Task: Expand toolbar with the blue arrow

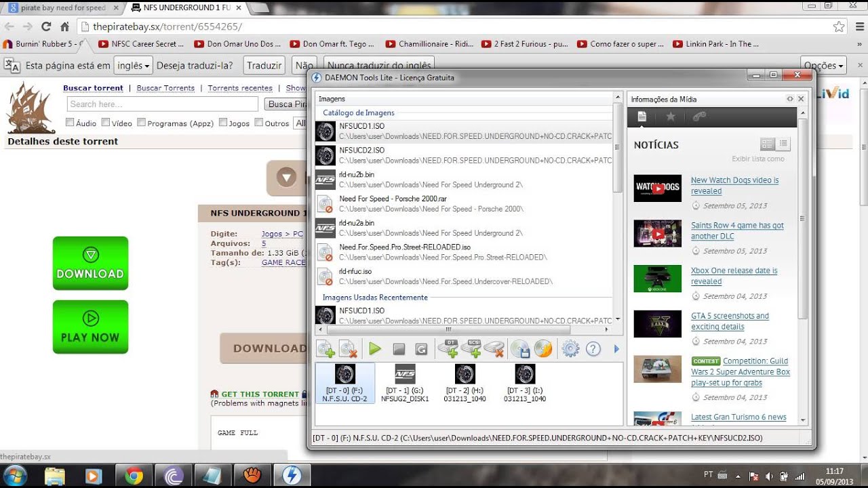Action: tap(616, 349)
